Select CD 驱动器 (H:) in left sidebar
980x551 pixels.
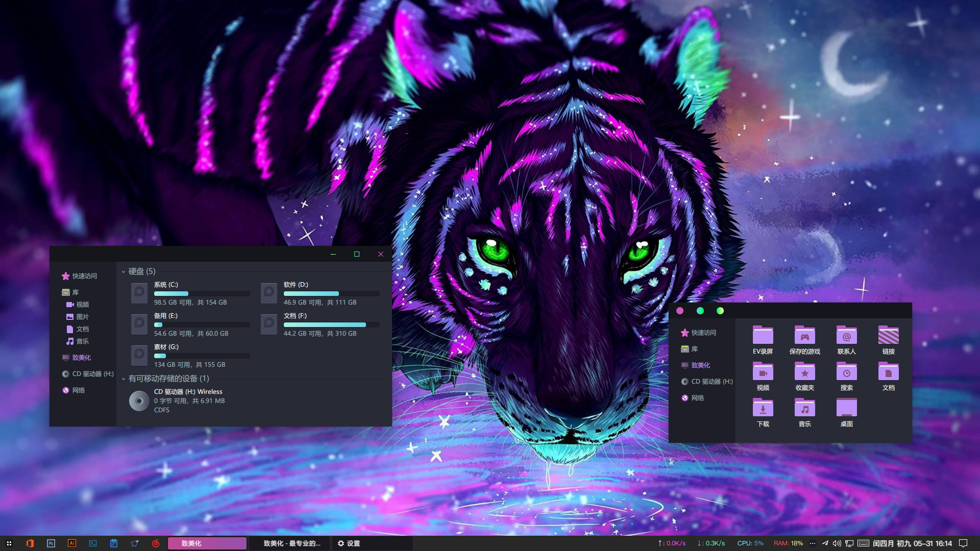click(88, 374)
